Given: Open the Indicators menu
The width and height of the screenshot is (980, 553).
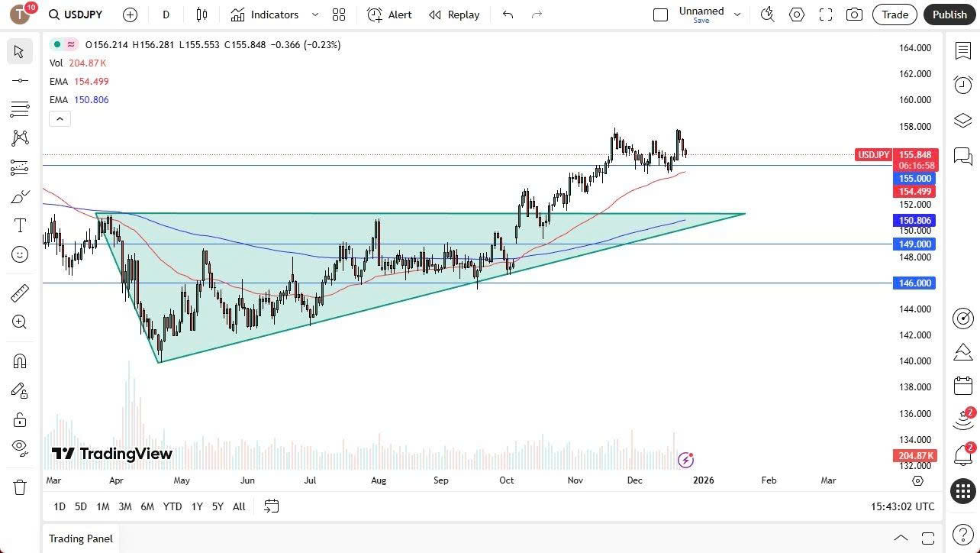Looking at the screenshot, I should (x=265, y=15).
